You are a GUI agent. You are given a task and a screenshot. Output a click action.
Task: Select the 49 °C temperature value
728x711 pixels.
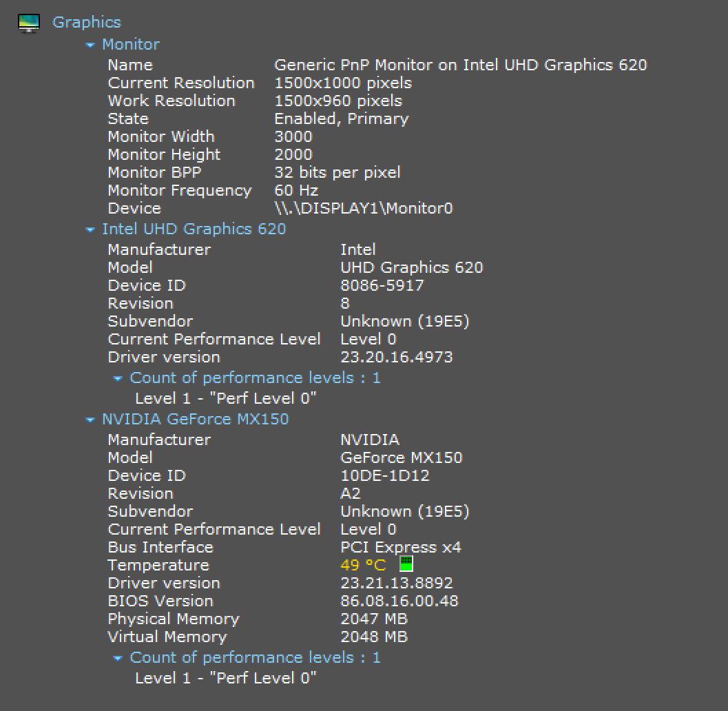click(x=363, y=565)
